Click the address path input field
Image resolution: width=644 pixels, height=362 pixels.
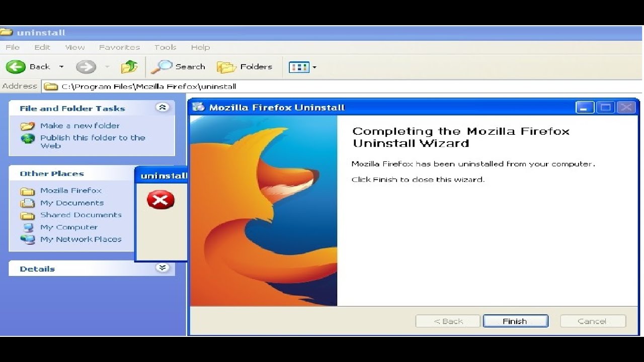pos(342,86)
